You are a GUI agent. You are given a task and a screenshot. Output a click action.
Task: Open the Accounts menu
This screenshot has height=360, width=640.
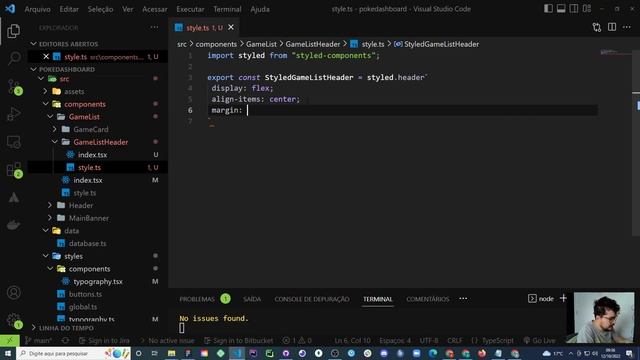point(13,292)
